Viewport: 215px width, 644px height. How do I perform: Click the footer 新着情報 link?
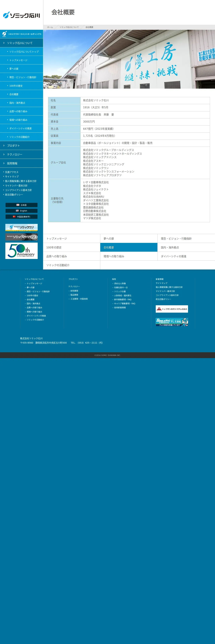point(159,279)
